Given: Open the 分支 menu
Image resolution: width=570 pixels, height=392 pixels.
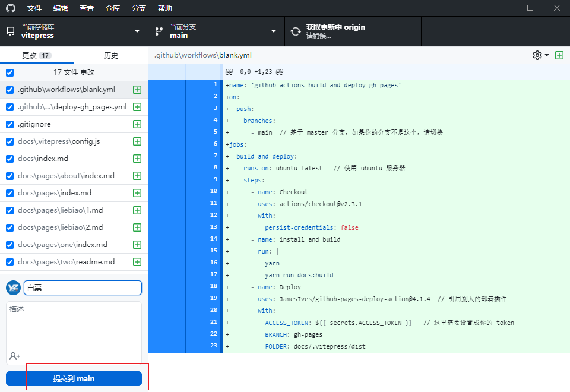Looking at the screenshot, I should [139, 8].
